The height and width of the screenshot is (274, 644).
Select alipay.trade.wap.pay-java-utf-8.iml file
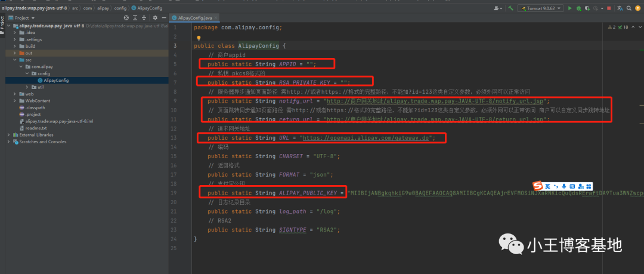click(56, 121)
